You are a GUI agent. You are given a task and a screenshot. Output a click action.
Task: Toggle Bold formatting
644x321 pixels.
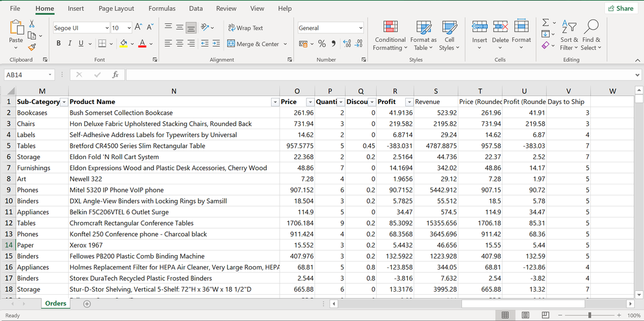[x=58, y=44]
